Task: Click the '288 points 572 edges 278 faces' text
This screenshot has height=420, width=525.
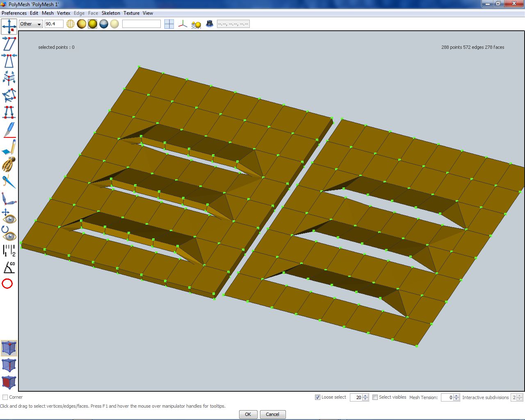Action: [x=473, y=47]
